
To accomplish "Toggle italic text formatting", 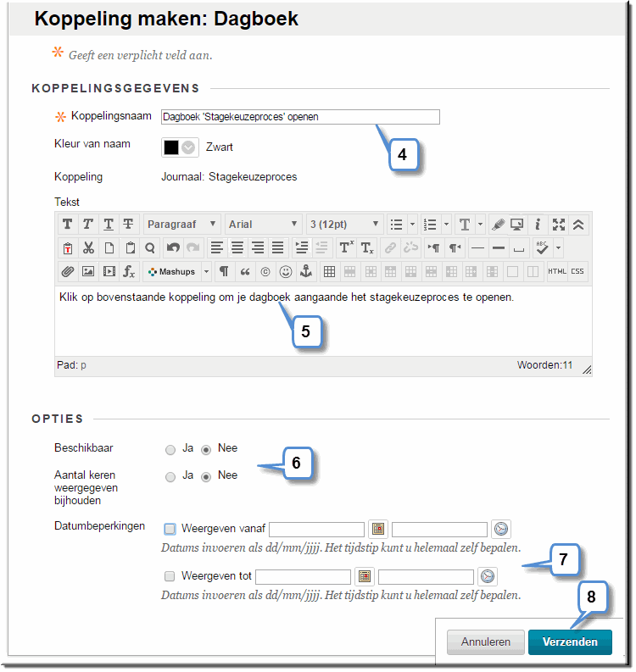I will click(88, 225).
